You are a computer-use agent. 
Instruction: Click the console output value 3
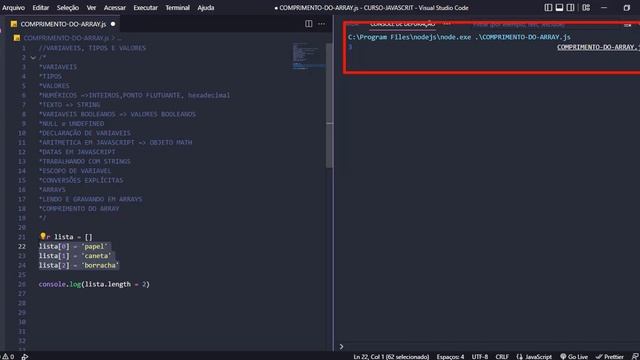pyautogui.click(x=350, y=47)
